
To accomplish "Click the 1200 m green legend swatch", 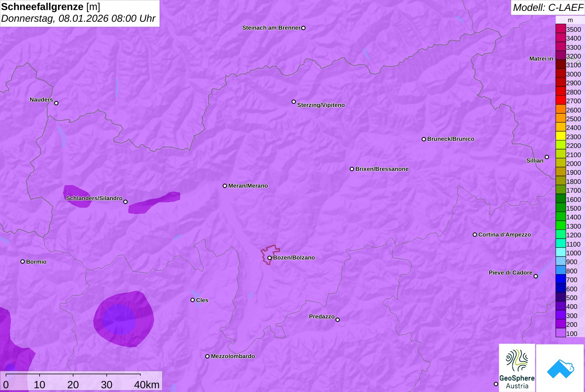I will pyautogui.click(x=561, y=234).
